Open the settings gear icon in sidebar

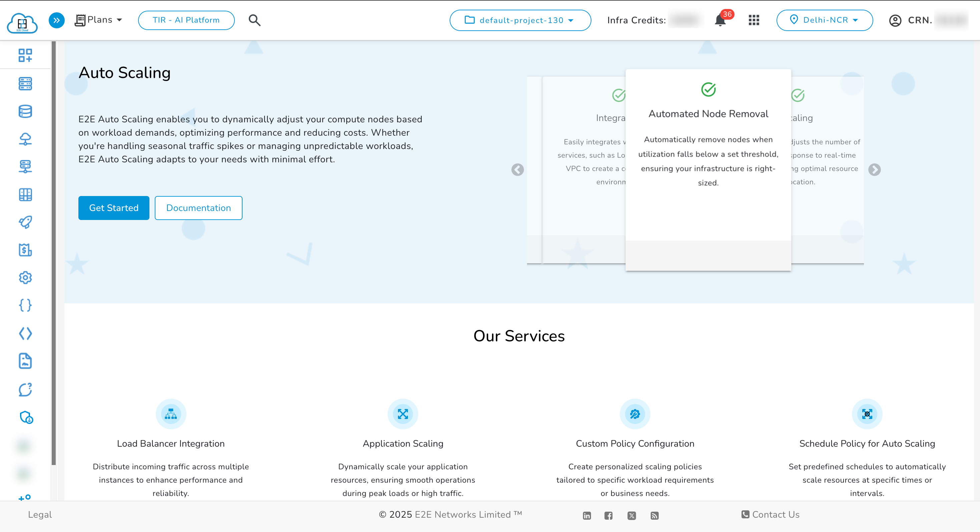click(25, 278)
